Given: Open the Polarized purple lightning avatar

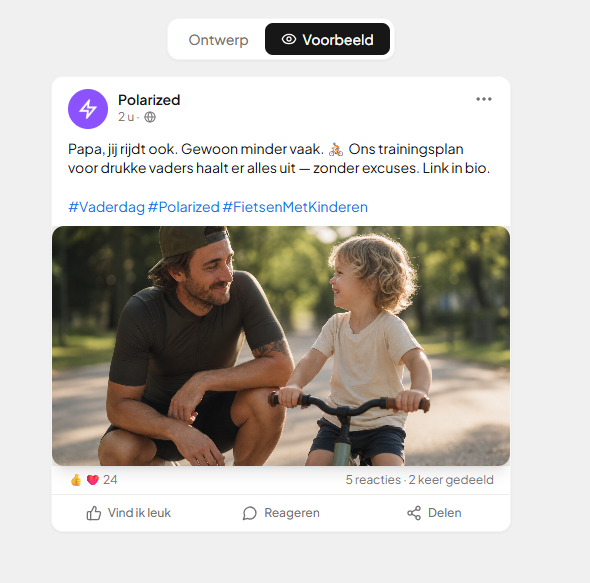Looking at the screenshot, I should [88, 109].
